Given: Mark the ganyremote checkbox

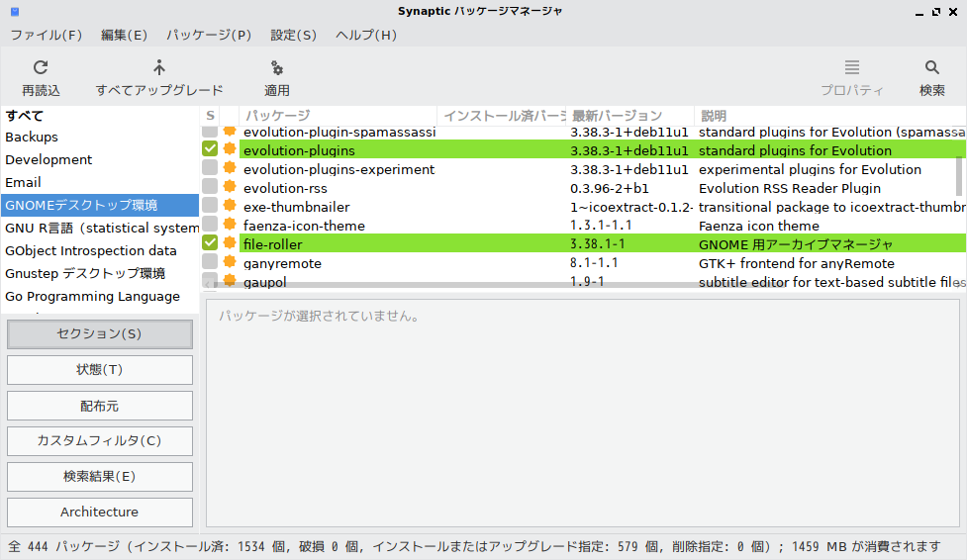Looking at the screenshot, I should [210, 262].
